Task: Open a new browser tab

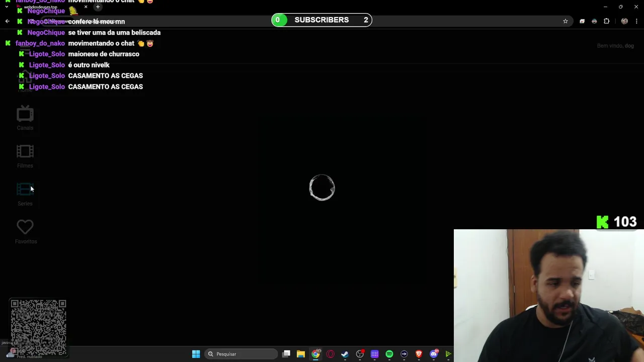Action: point(98,7)
